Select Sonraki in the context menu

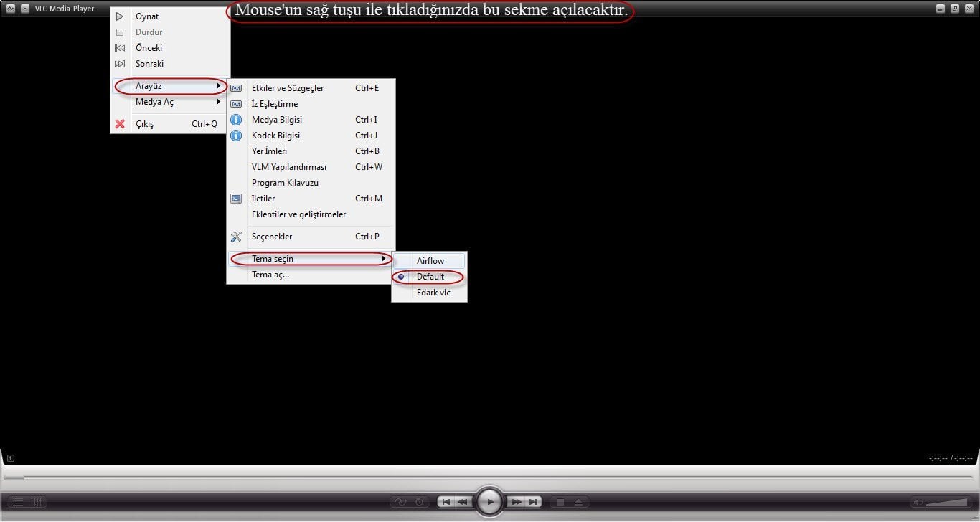pyautogui.click(x=171, y=64)
